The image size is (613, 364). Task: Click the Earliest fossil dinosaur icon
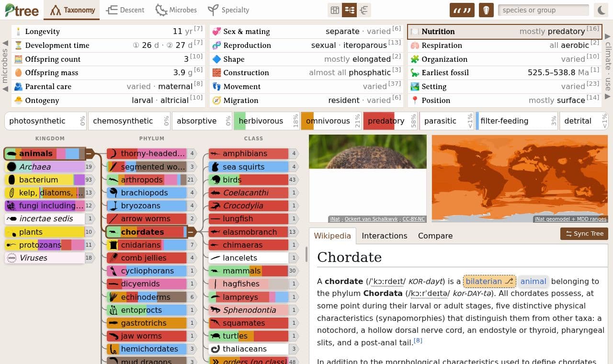coord(415,73)
